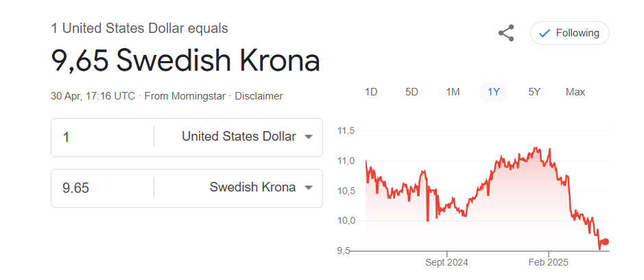Click the Sept 2024 axis label
This screenshot has height=280, width=644.
click(447, 262)
